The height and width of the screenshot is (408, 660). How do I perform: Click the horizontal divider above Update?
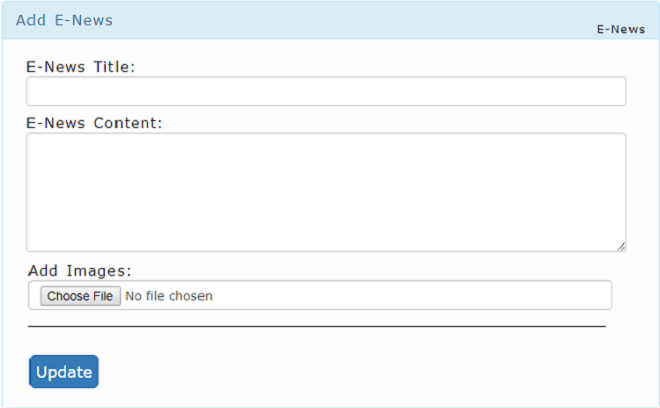point(317,326)
